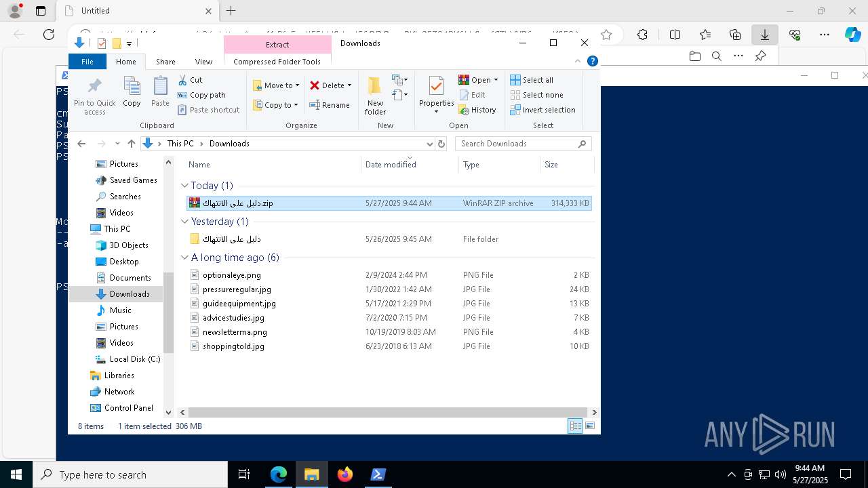Click the Search Downloads field
The height and width of the screenshot is (488, 868).
pos(523,144)
